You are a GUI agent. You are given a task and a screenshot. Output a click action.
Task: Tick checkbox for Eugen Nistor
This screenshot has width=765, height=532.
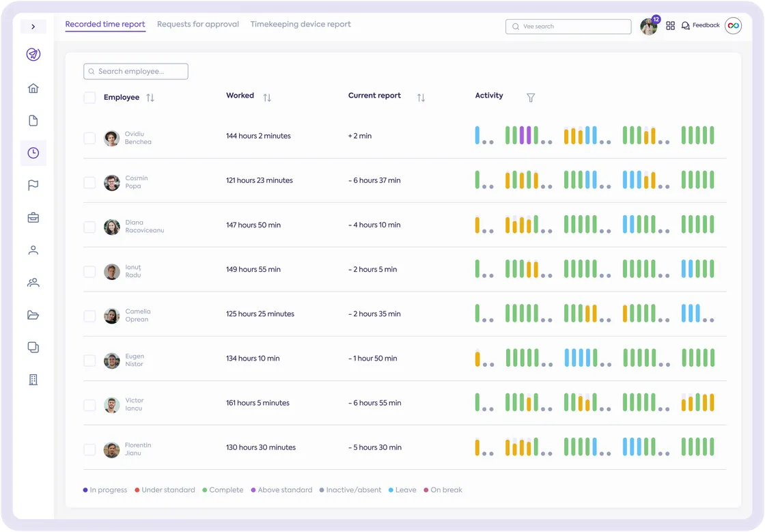[x=89, y=361]
